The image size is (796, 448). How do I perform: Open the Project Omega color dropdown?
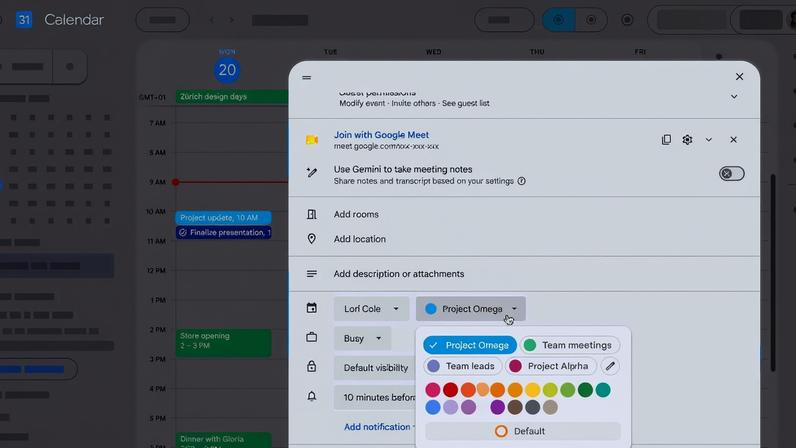[x=471, y=309]
